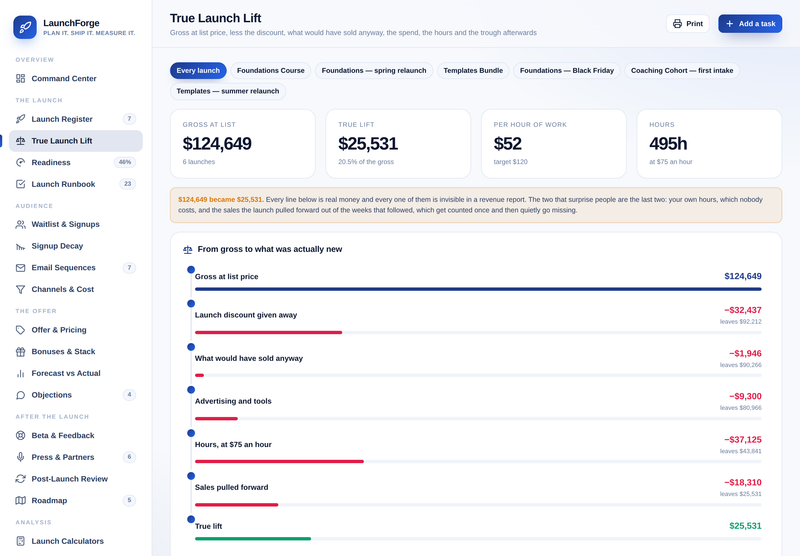Navigate to Signup Decay
The image size is (800, 556).
(76, 246)
